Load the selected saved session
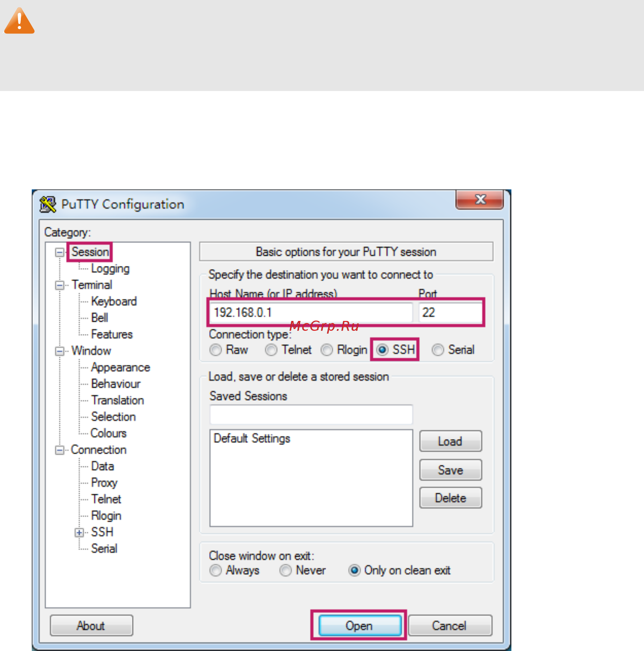The width and height of the screenshot is (644, 651). pyautogui.click(x=450, y=442)
